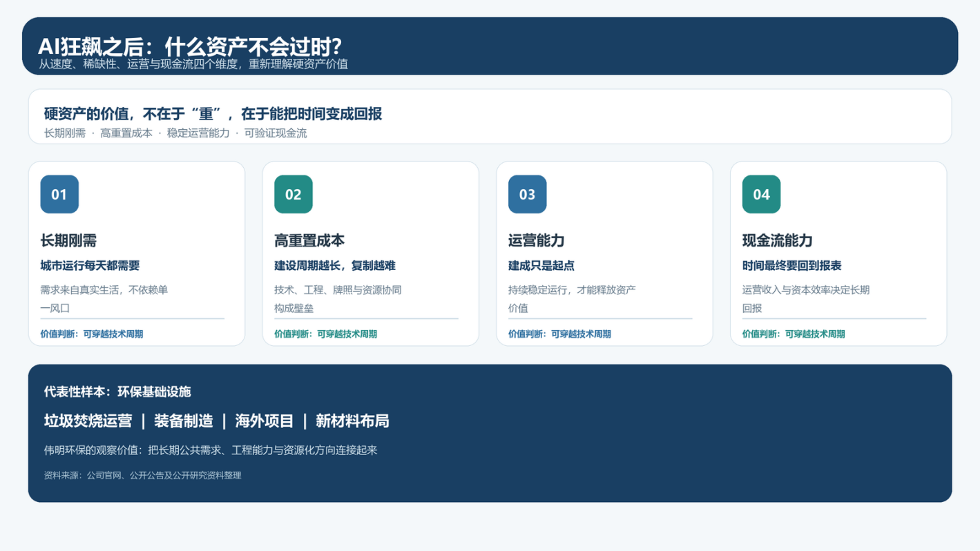Select the slide title 'AI狂飙之后：什么资产不会过时?'
The width and height of the screenshot is (980, 551).
tap(190, 46)
